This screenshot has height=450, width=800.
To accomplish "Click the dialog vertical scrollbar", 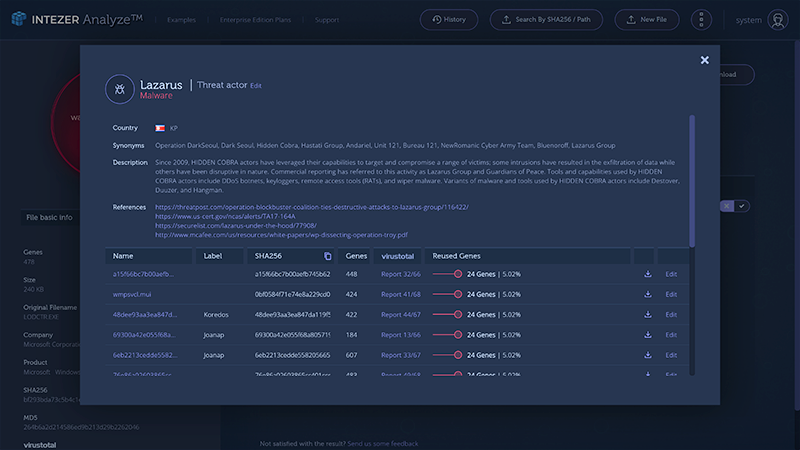I will point(692,181).
